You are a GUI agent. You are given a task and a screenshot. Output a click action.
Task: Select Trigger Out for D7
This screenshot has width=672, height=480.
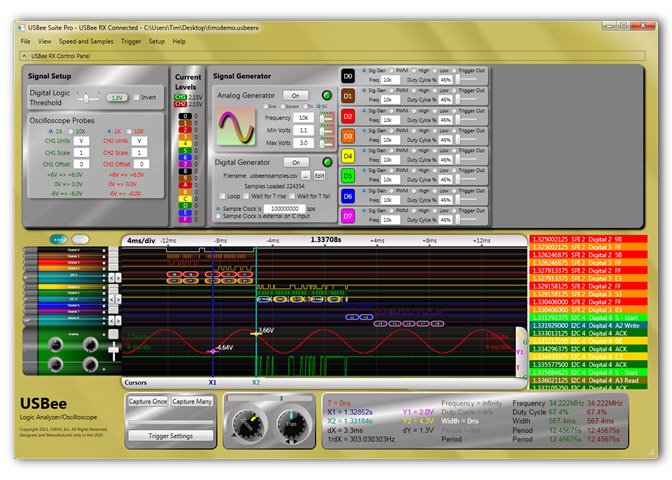(454, 210)
